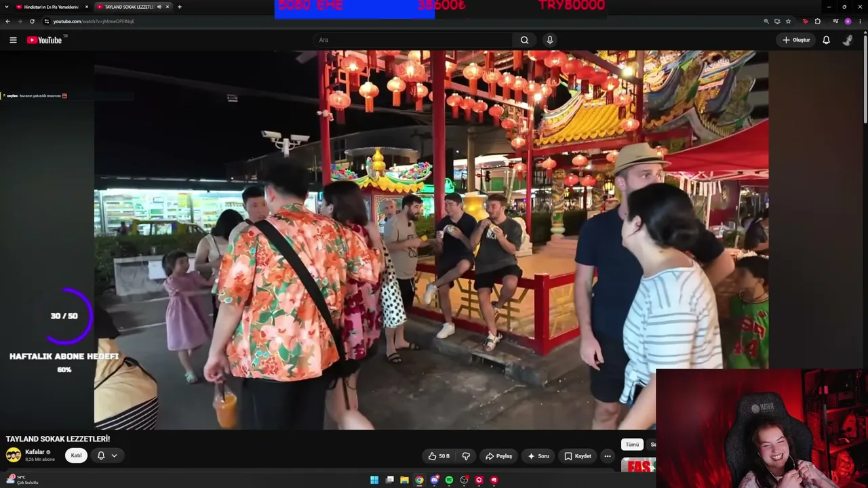Open the Chrome extensions puzzle icon
868x488 pixels.
[817, 21]
